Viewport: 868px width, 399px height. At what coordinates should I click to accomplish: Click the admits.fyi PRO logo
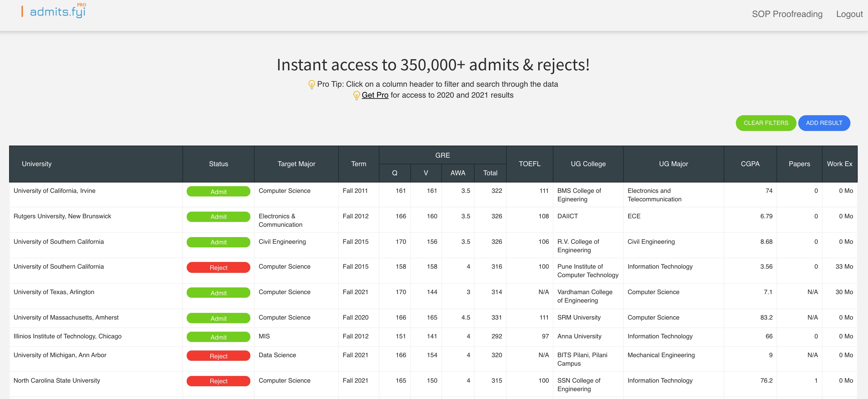pos(54,11)
